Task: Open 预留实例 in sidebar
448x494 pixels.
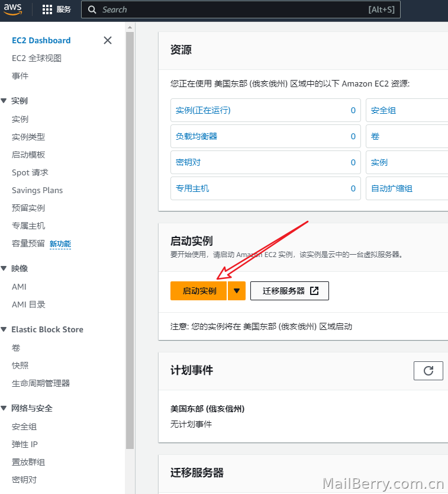Action: point(28,208)
